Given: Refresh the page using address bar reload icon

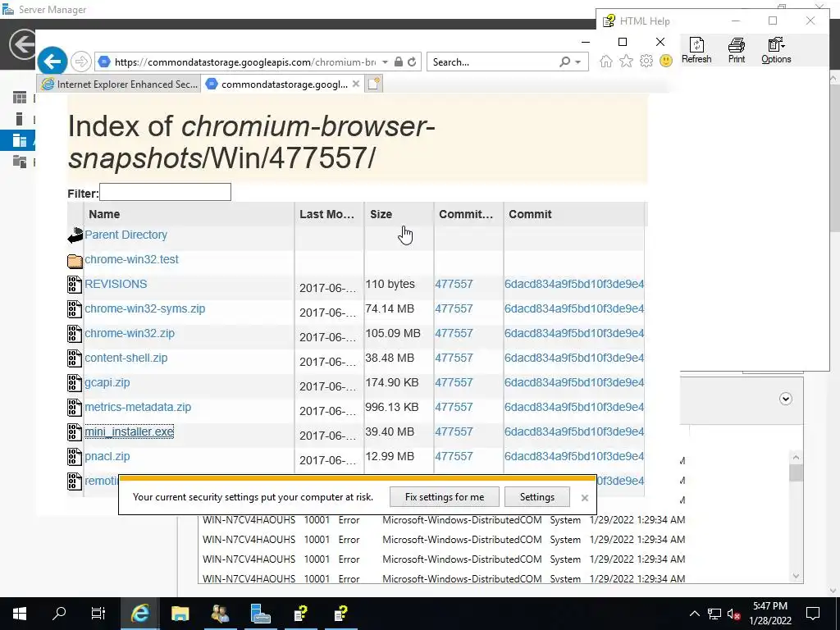Looking at the screenshot, I should 412,62.
